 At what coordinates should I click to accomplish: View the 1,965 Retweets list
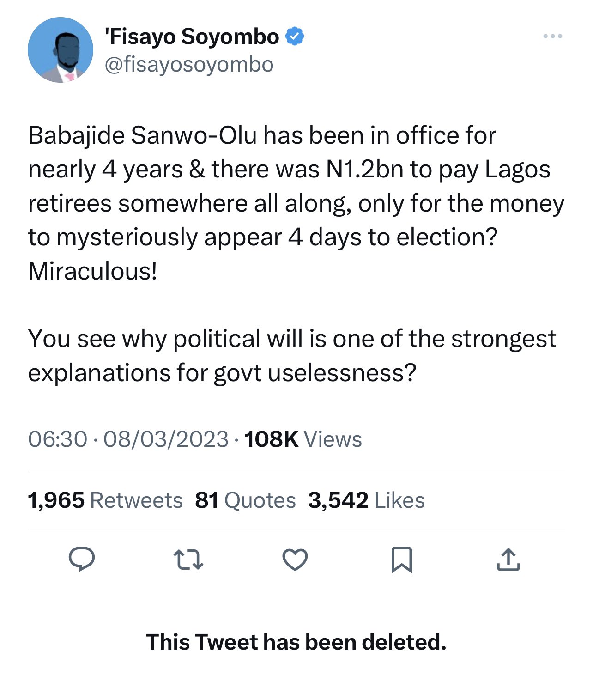(105, 500)
